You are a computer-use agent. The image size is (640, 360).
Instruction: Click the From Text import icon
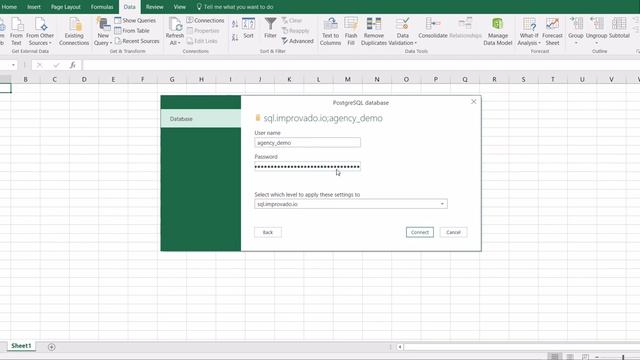17,31
